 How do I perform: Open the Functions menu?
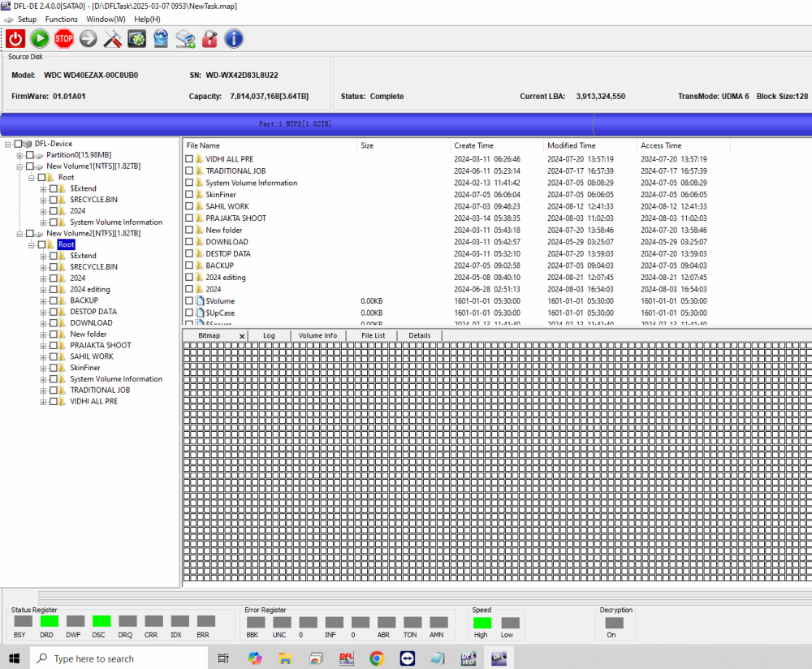click(x=61, y=19)
